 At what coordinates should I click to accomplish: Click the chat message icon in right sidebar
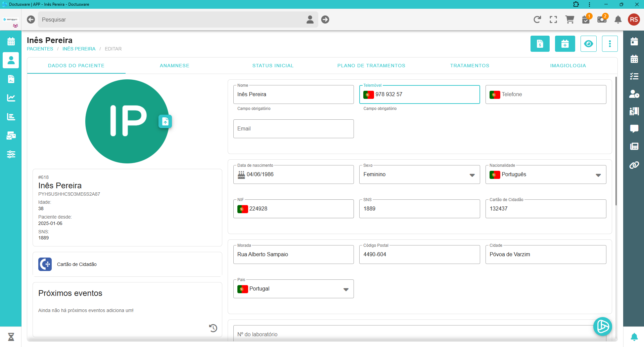point(634,128)
